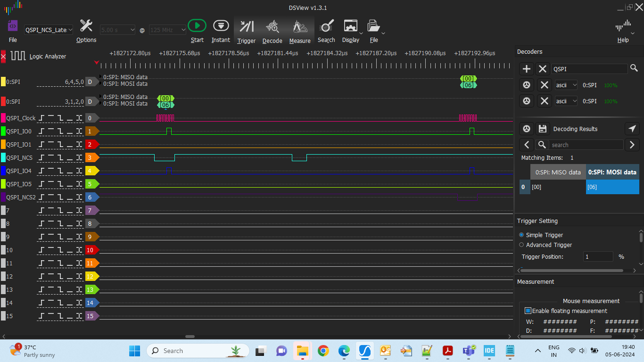The image size is (644, 362).
Task: Open the ascii format dropdown for 0:SPI
Action: pyautogui.click(x=566, y=85)
